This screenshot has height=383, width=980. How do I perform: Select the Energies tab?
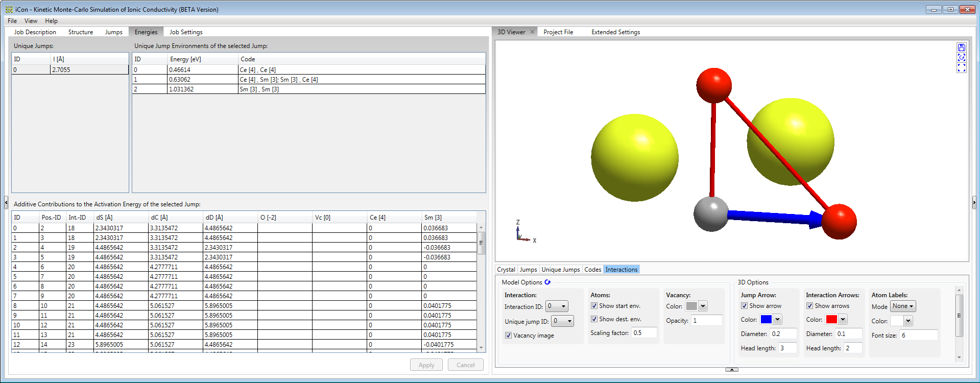click(x=146, y=32)
